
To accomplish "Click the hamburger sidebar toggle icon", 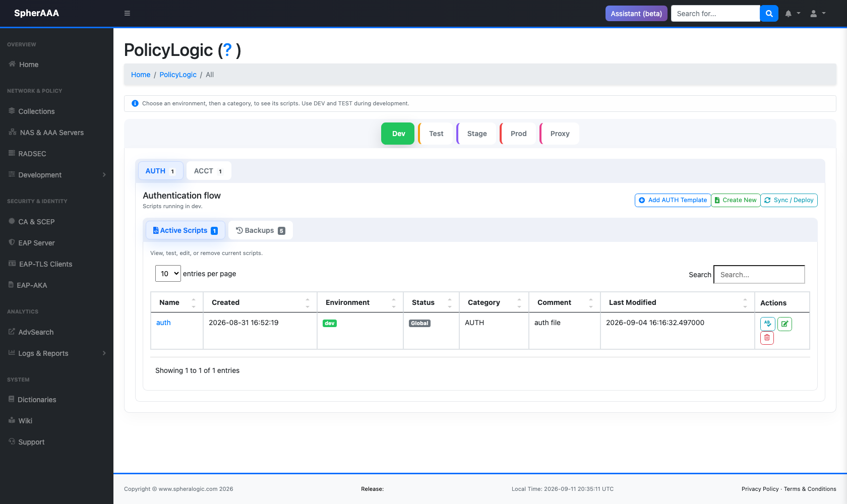I will [x=127, y=14].
